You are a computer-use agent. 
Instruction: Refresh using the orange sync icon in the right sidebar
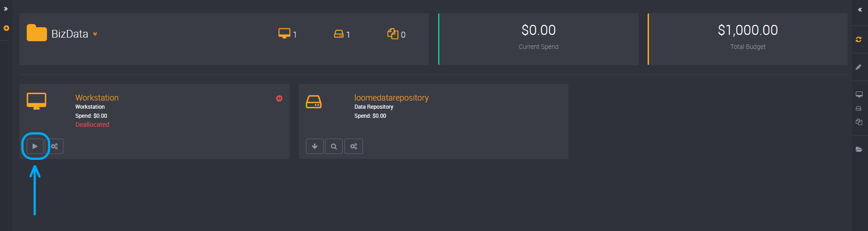point(858,39)
